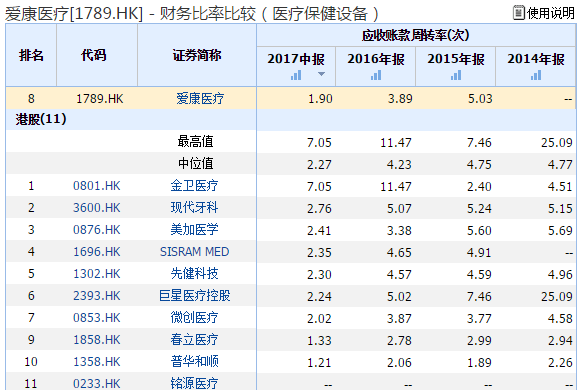Click SISRAM MED 2016 value 4.65
579x390 pixels.
[399, 252]
